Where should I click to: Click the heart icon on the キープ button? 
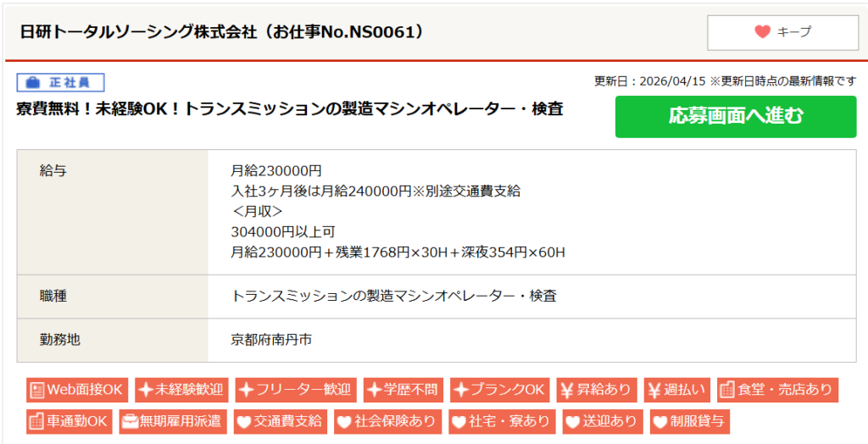(762, 32)
